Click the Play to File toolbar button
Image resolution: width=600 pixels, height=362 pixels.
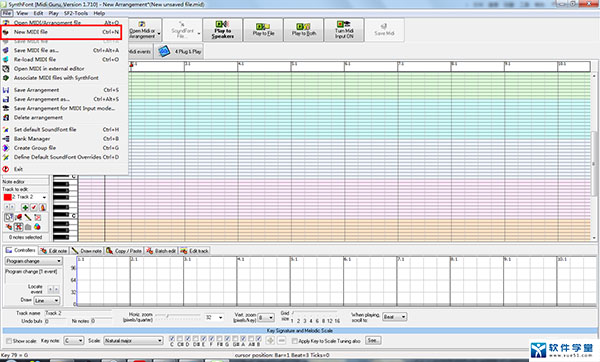[263, 30]
